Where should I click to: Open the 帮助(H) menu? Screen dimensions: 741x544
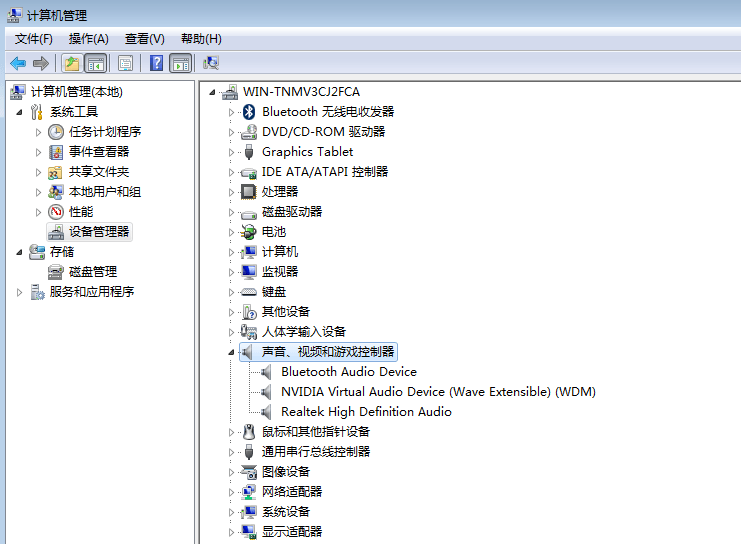[x=201, y=39]
